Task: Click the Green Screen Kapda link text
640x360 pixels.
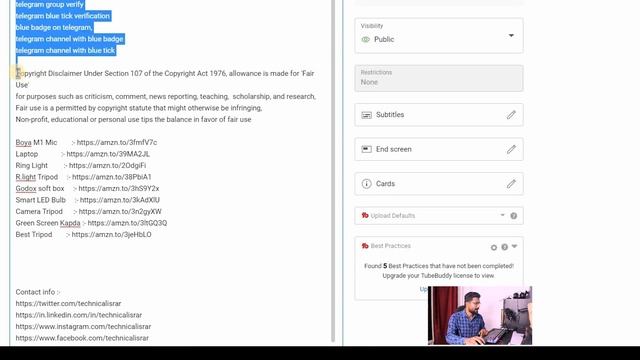Action: [x=127, y=223]
